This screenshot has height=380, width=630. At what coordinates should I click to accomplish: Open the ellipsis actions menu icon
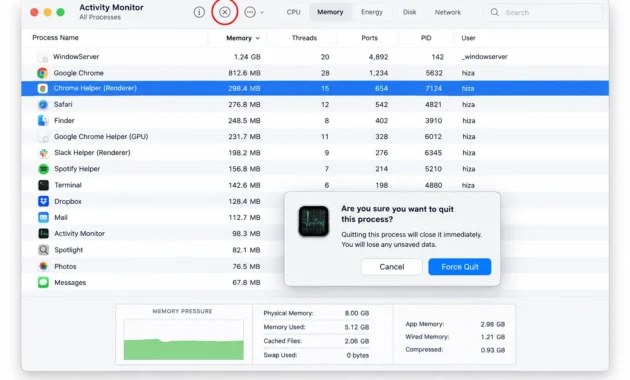tap(250, 12)
